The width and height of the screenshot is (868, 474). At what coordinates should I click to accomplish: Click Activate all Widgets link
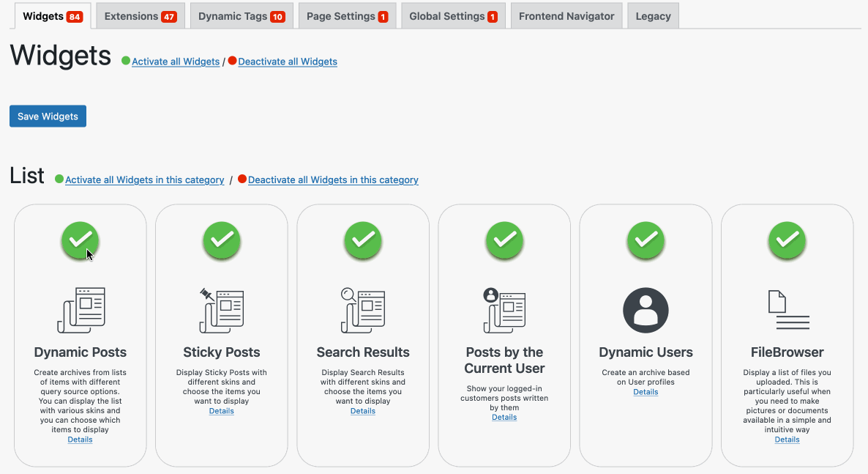click(x=176, y=62)
